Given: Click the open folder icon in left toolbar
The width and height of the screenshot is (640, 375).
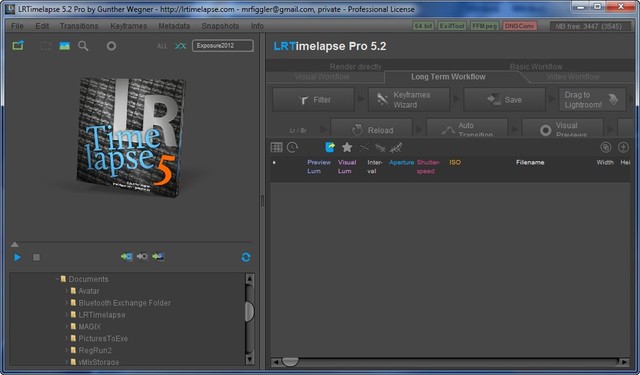Looking at the screenshot, I should coord(18,46).
